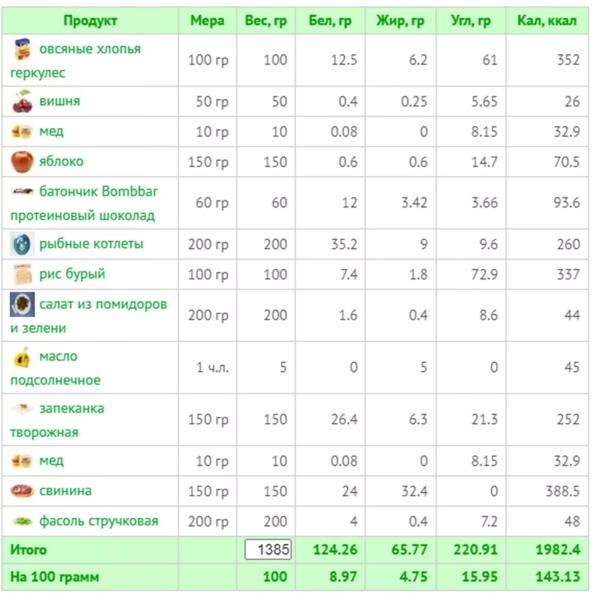This screenshot has height=599, width=600.
Task: Open the овсяные хлопья геркулес link
Action: 89,49
